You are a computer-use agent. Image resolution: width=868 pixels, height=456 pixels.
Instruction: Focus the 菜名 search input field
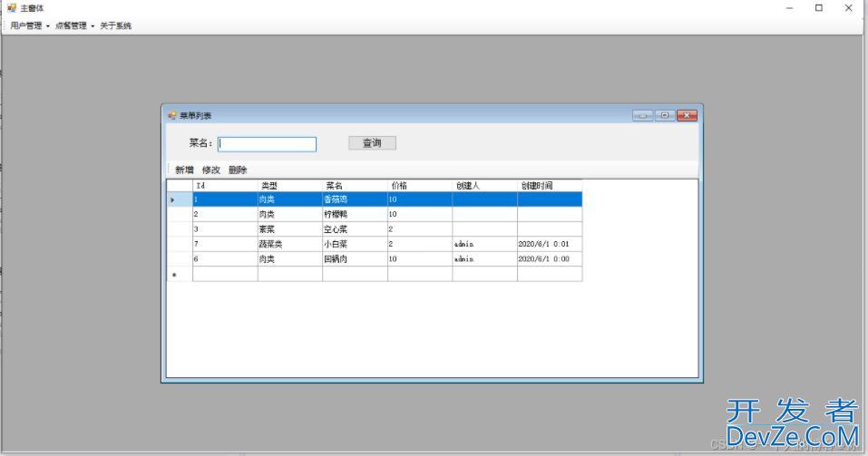click(267, 144)
